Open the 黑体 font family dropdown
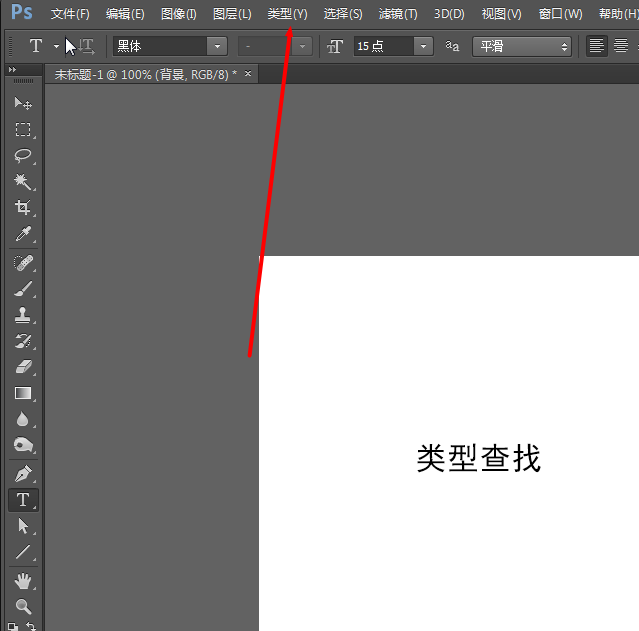This screenshot has width=639, height=631. coord(217,46)
